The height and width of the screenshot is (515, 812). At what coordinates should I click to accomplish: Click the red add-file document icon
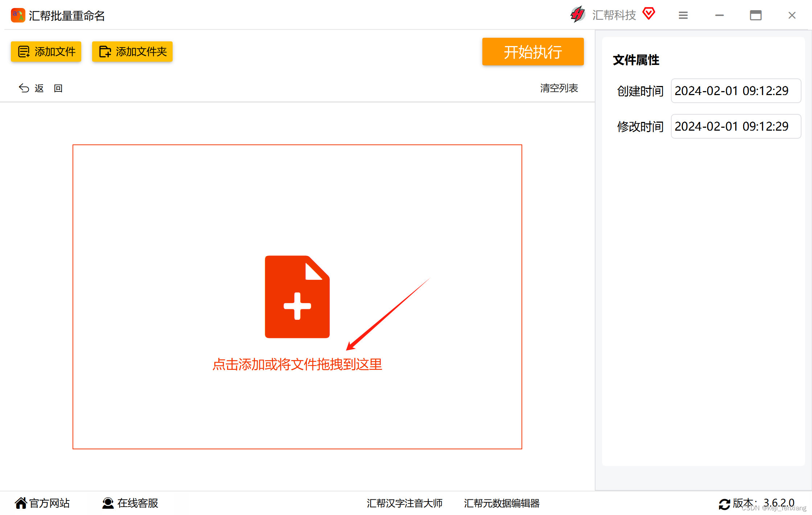(x=297, y=297)
